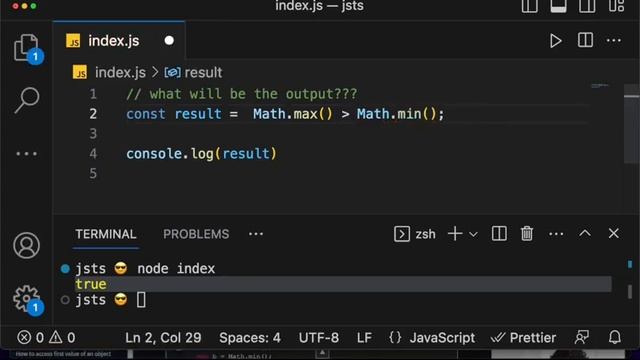
Task: Change indentation via Spaces: 4
Action: (250, 338)
